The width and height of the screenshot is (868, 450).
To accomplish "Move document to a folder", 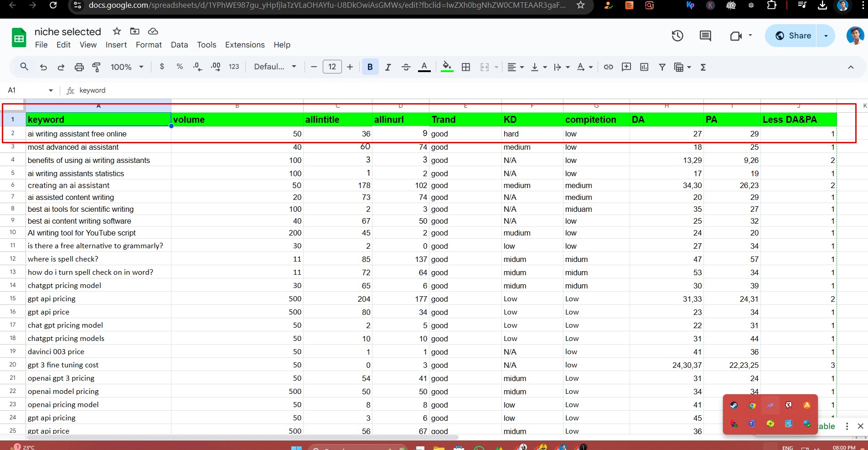I will coord(134,31).
